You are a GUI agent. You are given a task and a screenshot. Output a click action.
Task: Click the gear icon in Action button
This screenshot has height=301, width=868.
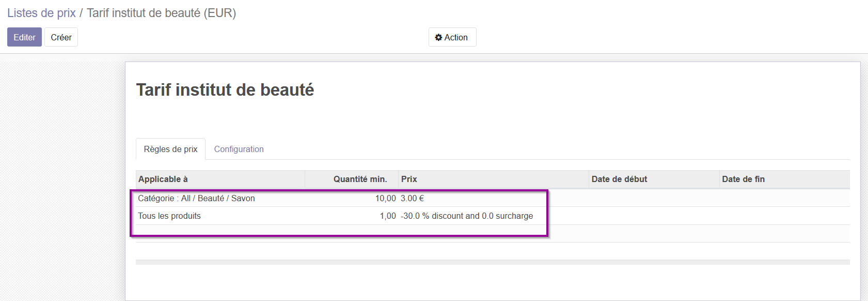pos(438,37)
